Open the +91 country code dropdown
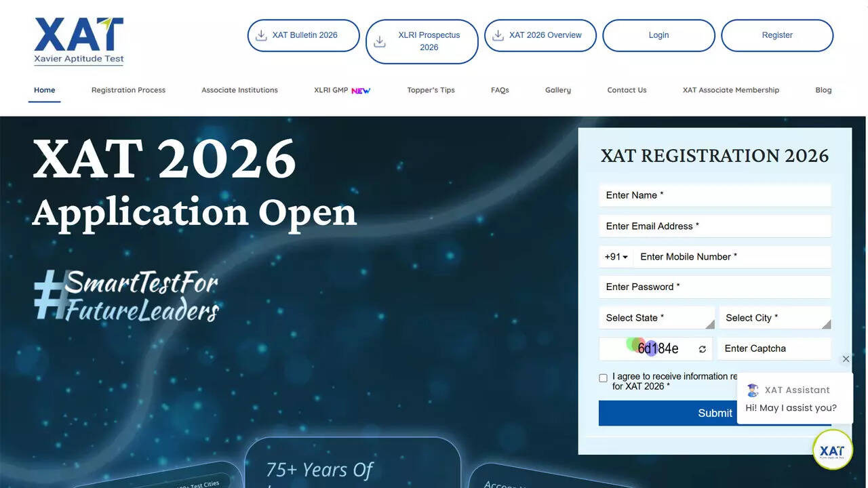The height and width of the screenshot is (488, 868). pos(615,256)
